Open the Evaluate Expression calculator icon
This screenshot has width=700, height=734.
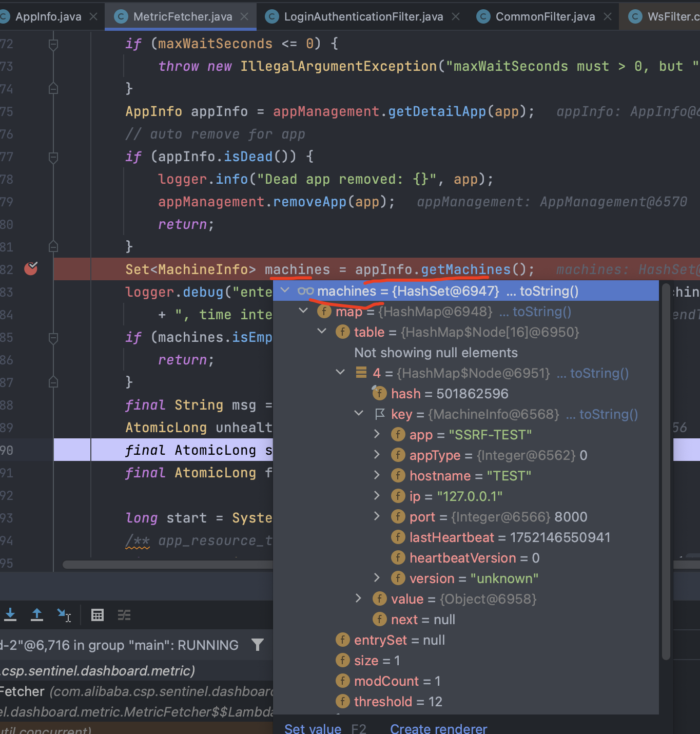click(98, 615)
